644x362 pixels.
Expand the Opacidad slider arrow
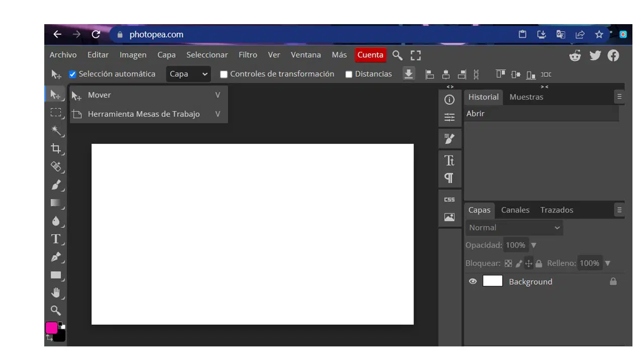click(534, 245)
